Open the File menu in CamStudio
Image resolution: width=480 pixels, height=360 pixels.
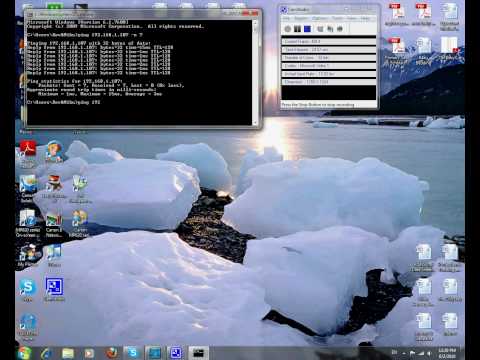click(x=286, y=18)
